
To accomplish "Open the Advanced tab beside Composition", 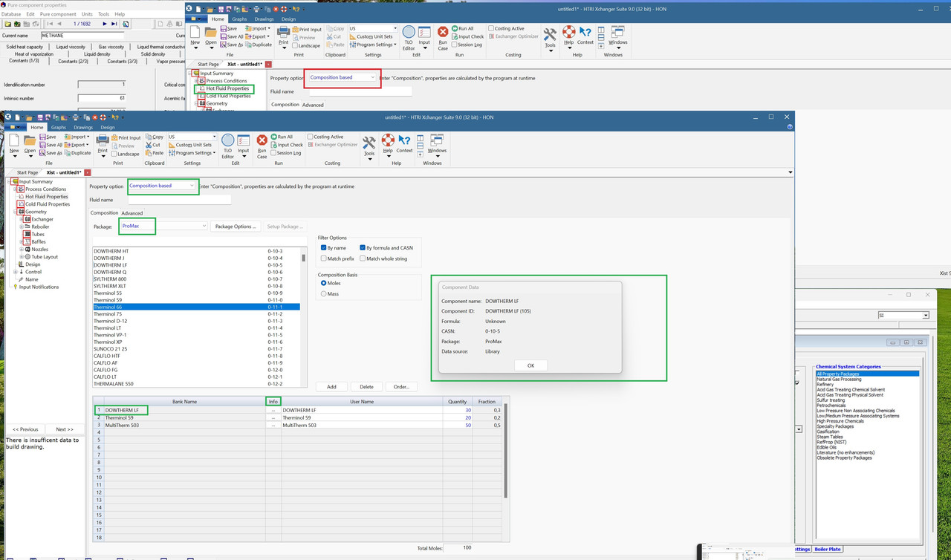I will 132,213.
